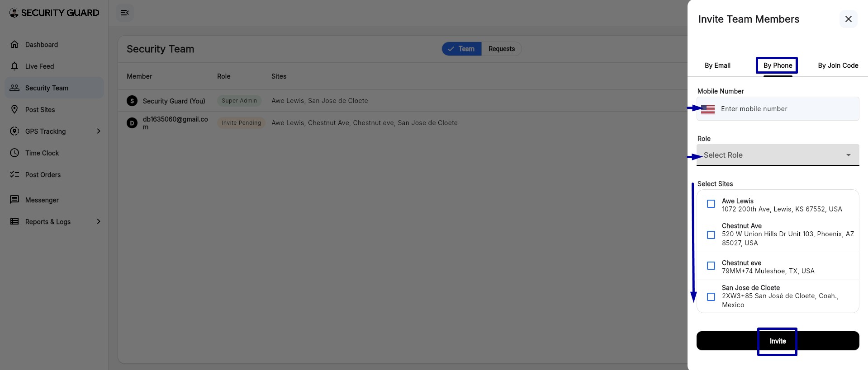The height and width of the screenshot is (370, 868).
Task: Click the Messenger chat icon
Action: tap(14, 200)
